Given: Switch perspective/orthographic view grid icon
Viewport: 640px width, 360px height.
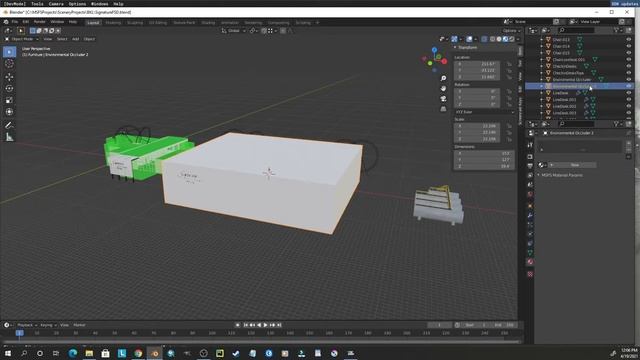Looking at the screenshot, I should [x=443, y=109].
